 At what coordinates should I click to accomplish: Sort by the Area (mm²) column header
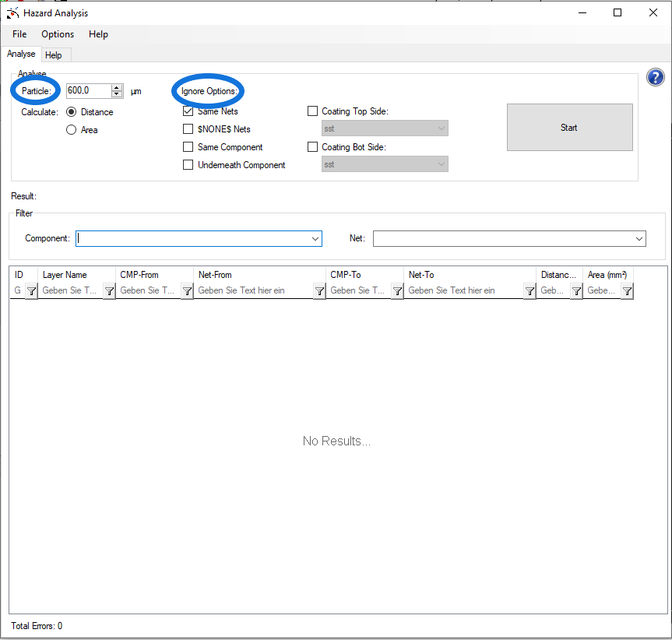tap(609, 275)
